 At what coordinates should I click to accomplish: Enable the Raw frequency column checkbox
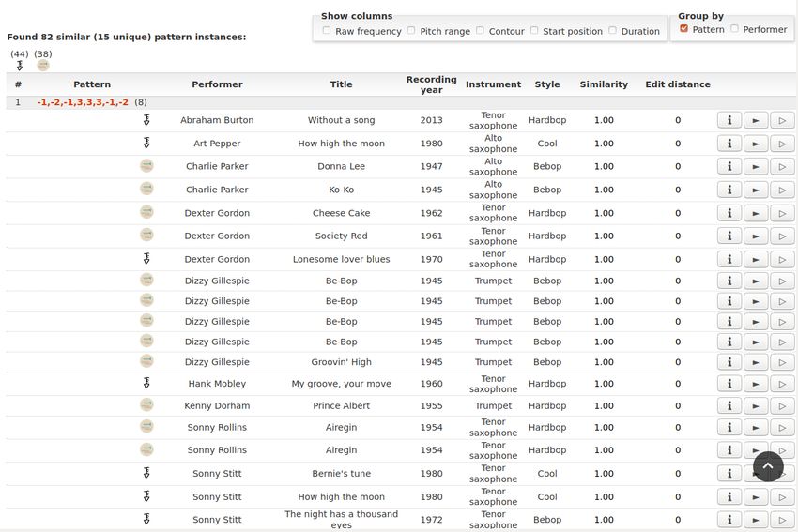pyautogui.click(x=327, y=31)
